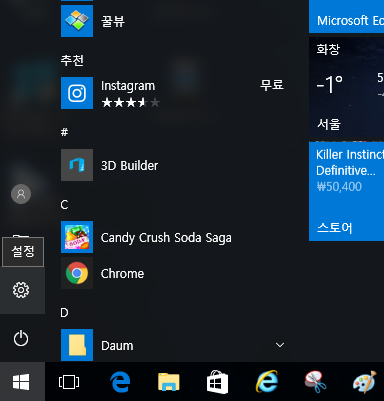384x401 pixels.
Task: Open the Instagram suggested app icon
Action: [x=77, y=93]
